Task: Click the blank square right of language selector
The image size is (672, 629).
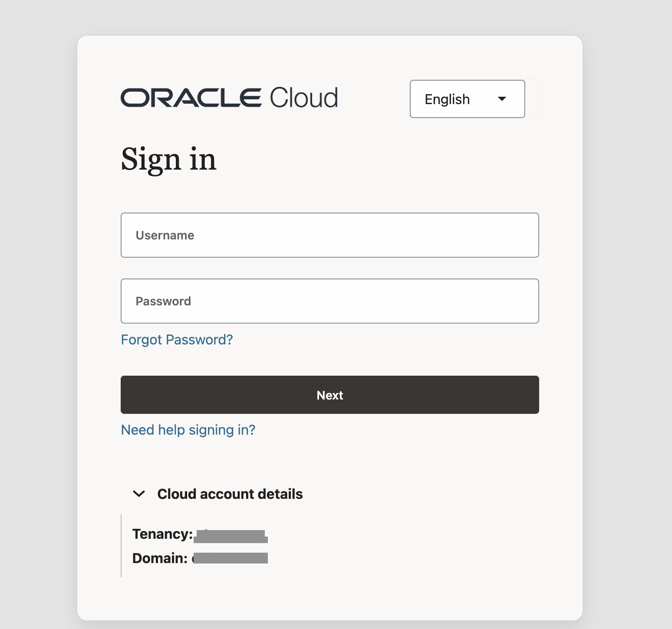Action: pos(532,99)
